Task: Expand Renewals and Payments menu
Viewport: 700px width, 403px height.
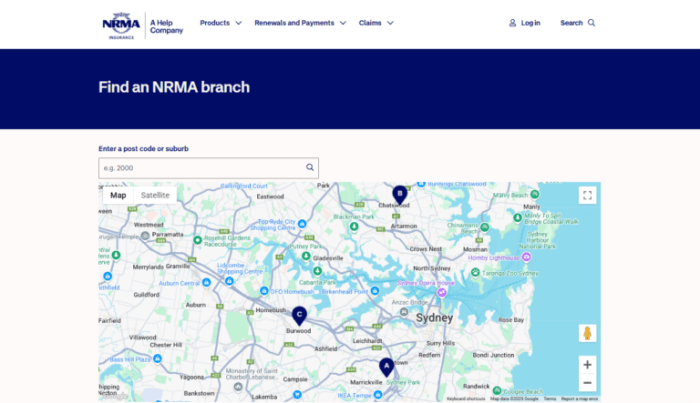Action: pyautogui.click(x=300, y=23)
